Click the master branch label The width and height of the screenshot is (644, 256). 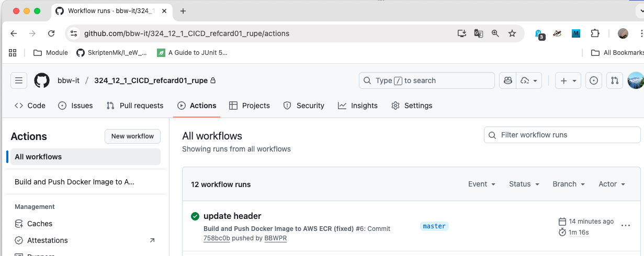pos(434,226)
